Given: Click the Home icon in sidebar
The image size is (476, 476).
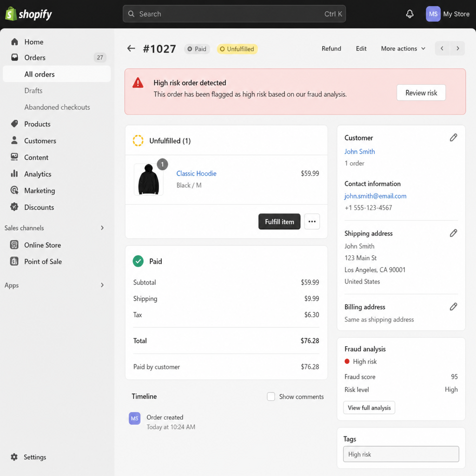Looking at the screenshot, I should coord(14,42).
